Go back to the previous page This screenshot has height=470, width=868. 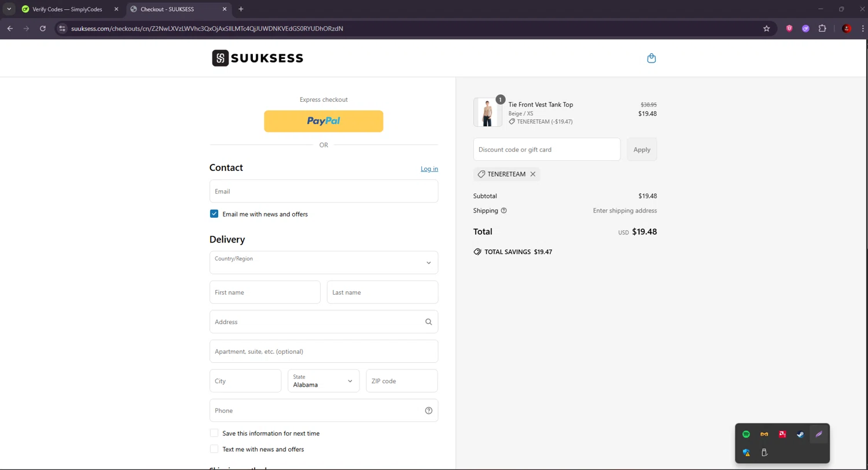10,28
